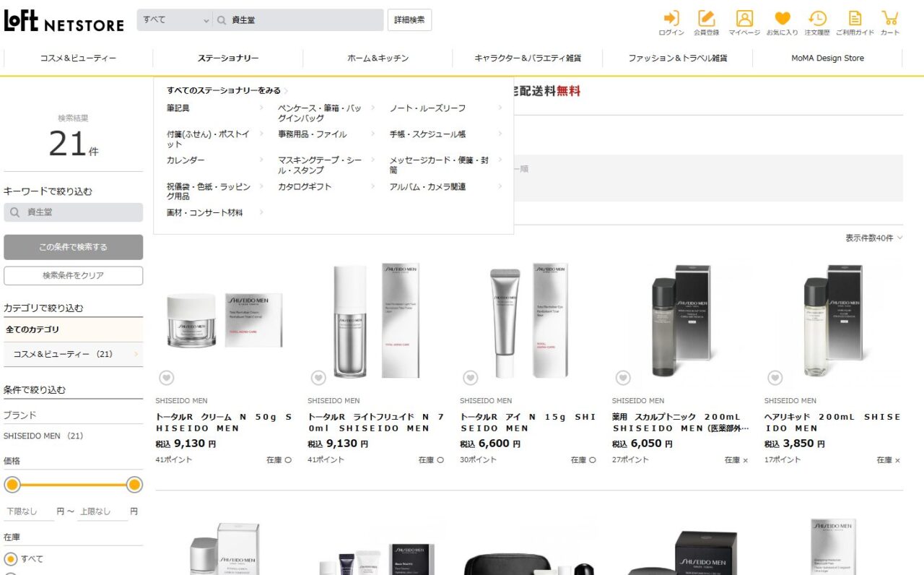This screenshot has width=924, height=575.
Task: Open マスキングテープ・シール・スタンプ entry
Action: pyautogui.click(x=320, y=165)
